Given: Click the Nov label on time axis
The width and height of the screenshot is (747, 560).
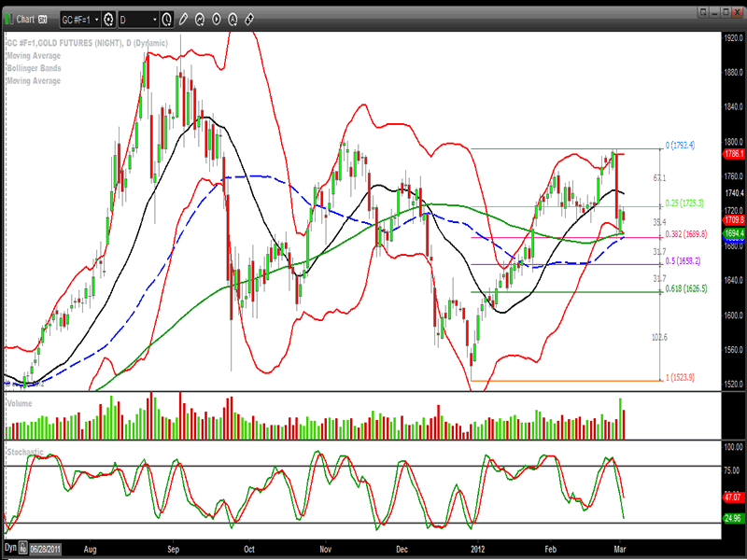Looking at the screenshot, I should 325,549.
